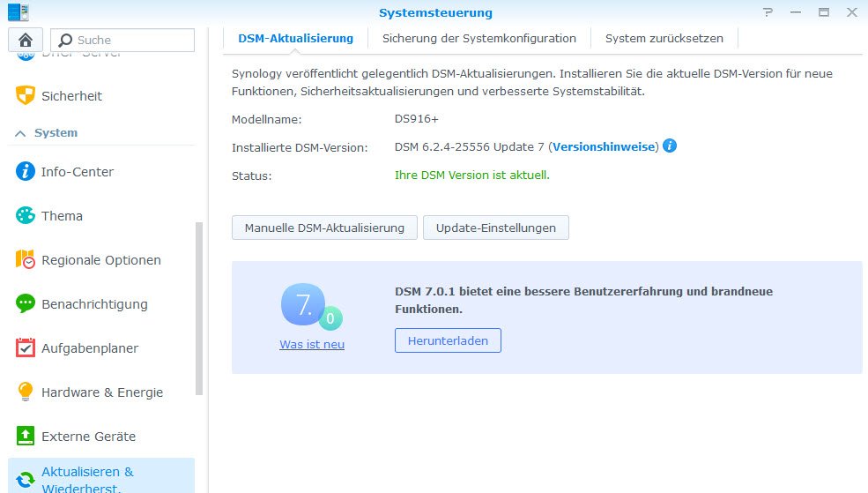Open Sicherung der Systemkonfiguration tab
Image resolution: width=868 pixels, height=493 pixels.
479,38
